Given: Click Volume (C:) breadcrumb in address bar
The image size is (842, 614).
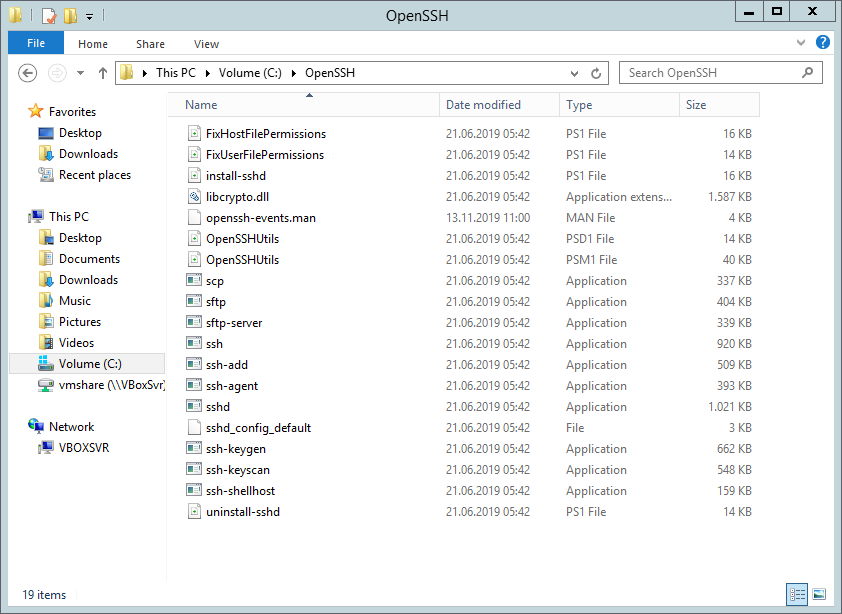Looking at the screenshot, I should click(250, 73).
